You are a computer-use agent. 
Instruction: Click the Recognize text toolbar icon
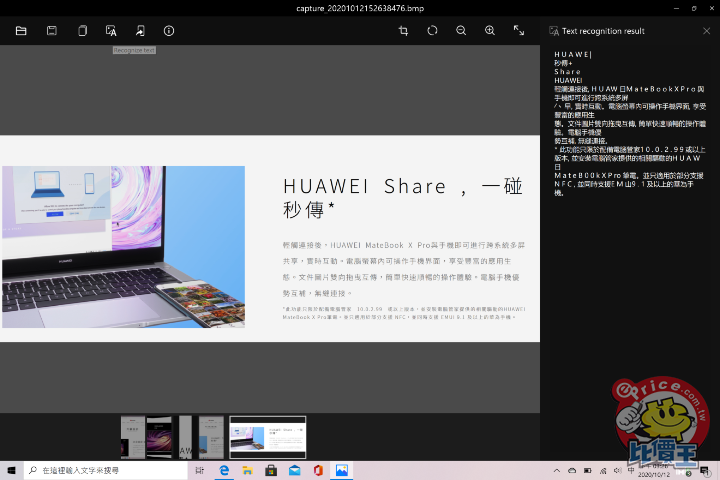pos(111,31)
